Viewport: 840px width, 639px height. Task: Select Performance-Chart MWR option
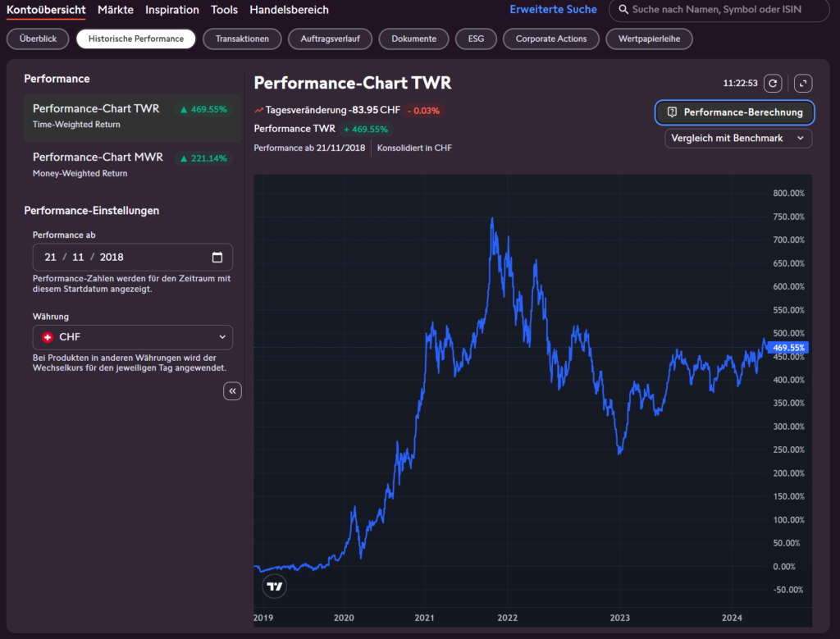[x=133, y=165]
